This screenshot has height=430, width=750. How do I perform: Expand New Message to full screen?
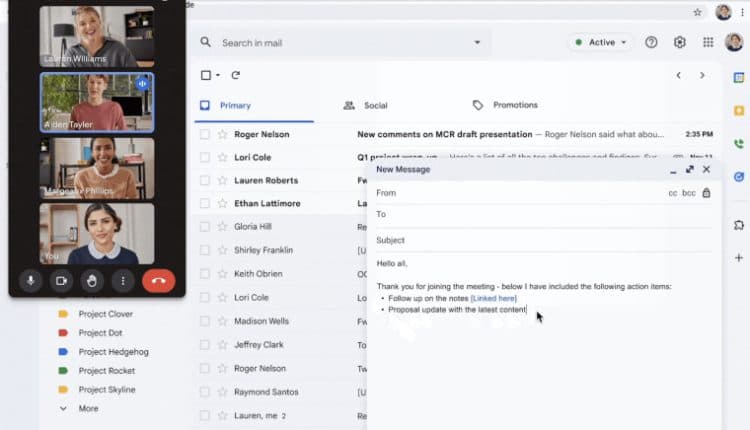coord(690,169)
